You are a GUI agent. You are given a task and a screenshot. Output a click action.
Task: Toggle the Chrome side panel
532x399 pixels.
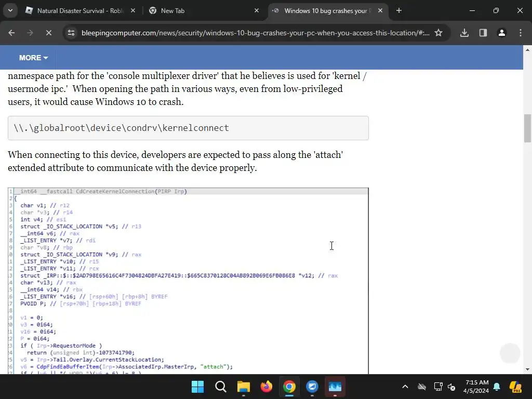483,33
